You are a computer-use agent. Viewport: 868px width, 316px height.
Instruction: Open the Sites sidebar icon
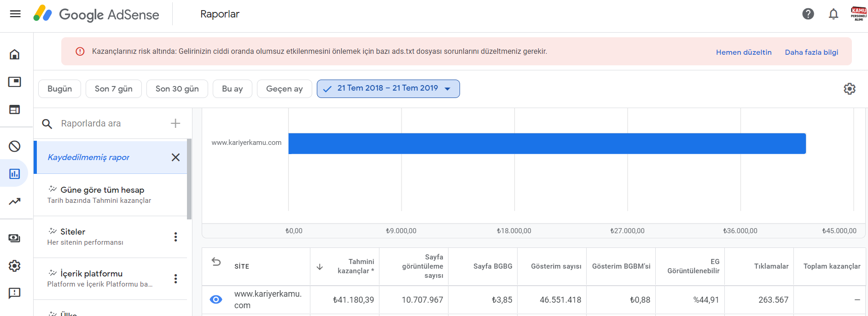(x=15, y=109)
